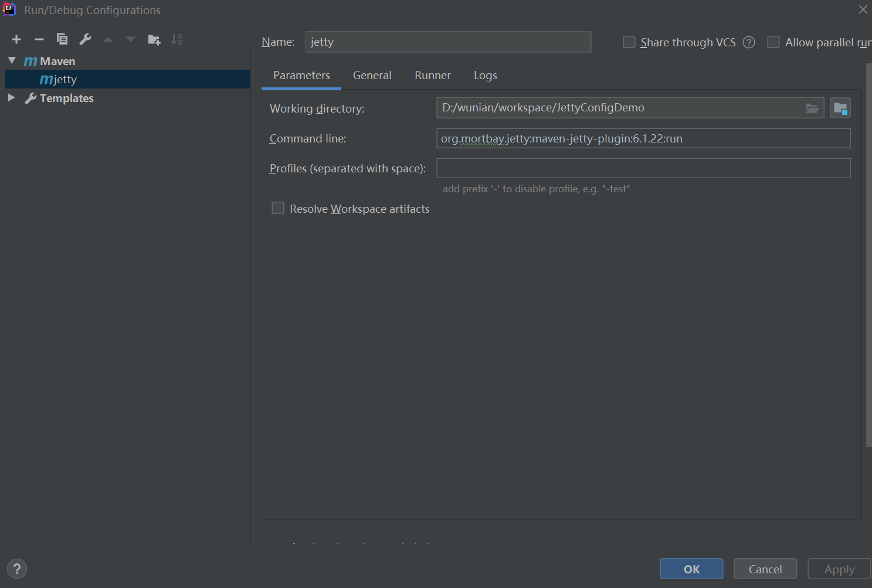
Task: Copy configuration icon in toolbar
Action: (x=62, y=39)
